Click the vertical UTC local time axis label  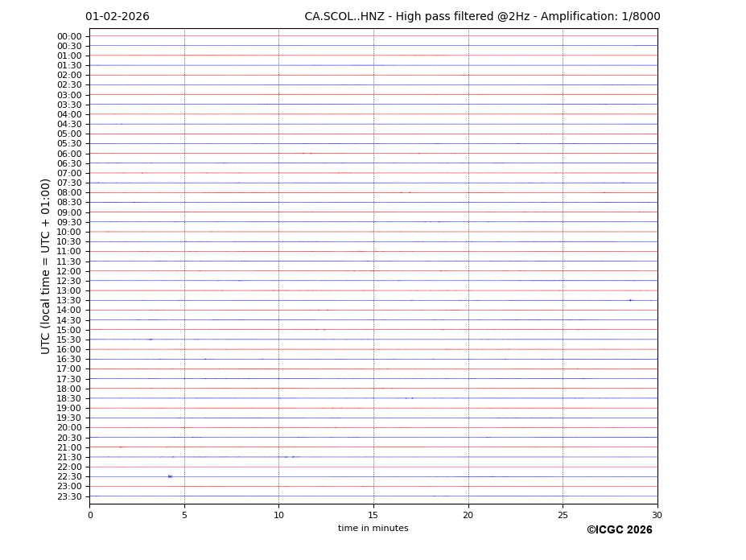coord(47,266)
